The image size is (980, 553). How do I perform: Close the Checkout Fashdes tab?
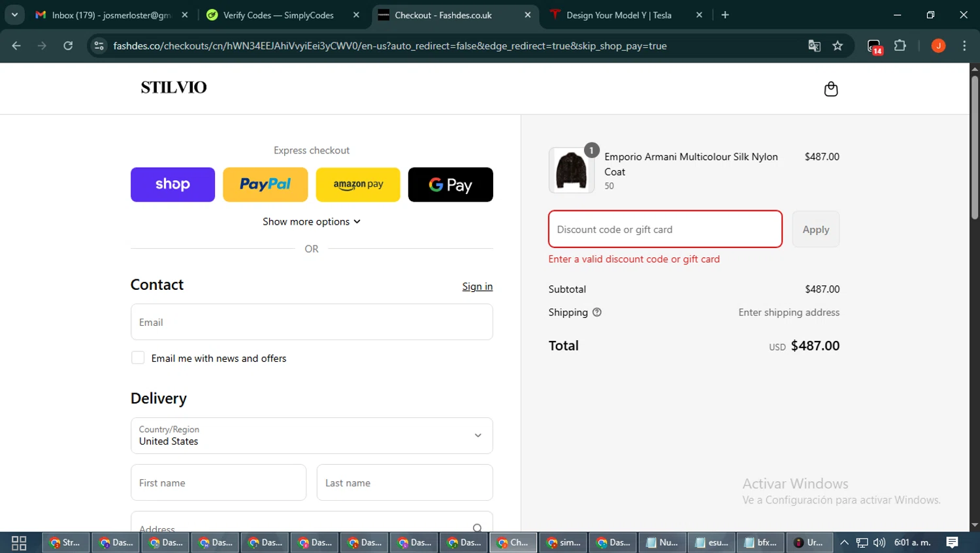(527, 15)
